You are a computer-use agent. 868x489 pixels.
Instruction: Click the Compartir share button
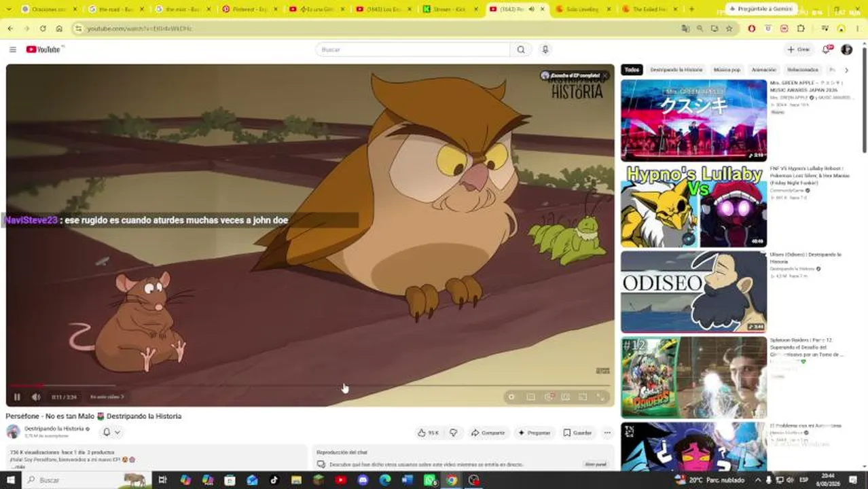pyautogui.click(x=488, y=433)
